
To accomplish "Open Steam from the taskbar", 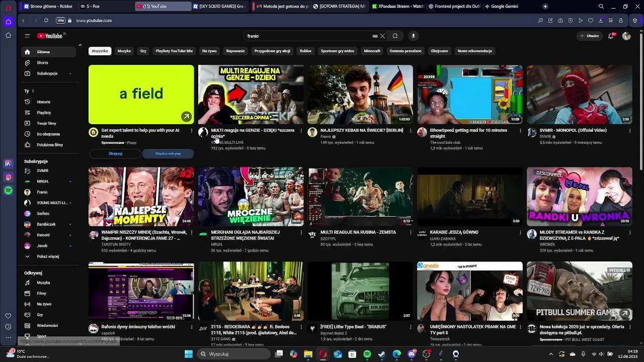I will (382, 354).
